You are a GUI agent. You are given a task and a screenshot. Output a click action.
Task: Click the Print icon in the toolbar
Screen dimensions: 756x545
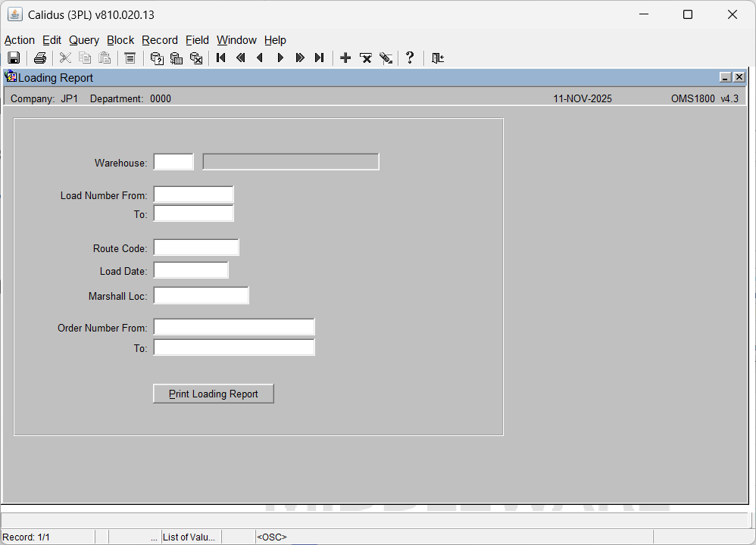[40, 58]
